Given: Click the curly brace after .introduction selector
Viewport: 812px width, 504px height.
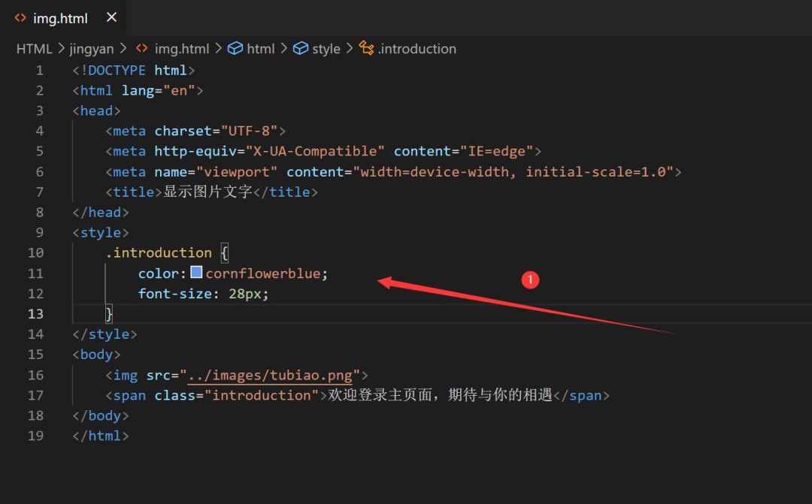Looking at the screenshot, I should (223, 252).
